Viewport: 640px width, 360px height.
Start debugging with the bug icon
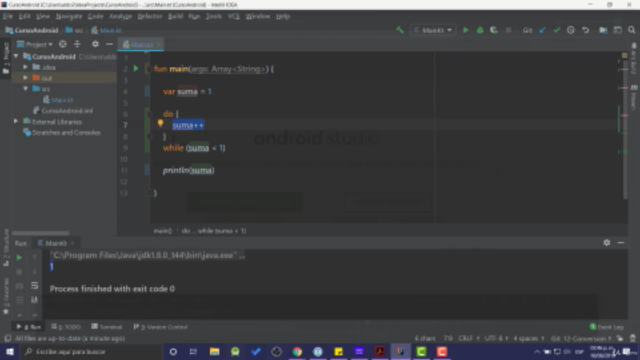[480, 30]
